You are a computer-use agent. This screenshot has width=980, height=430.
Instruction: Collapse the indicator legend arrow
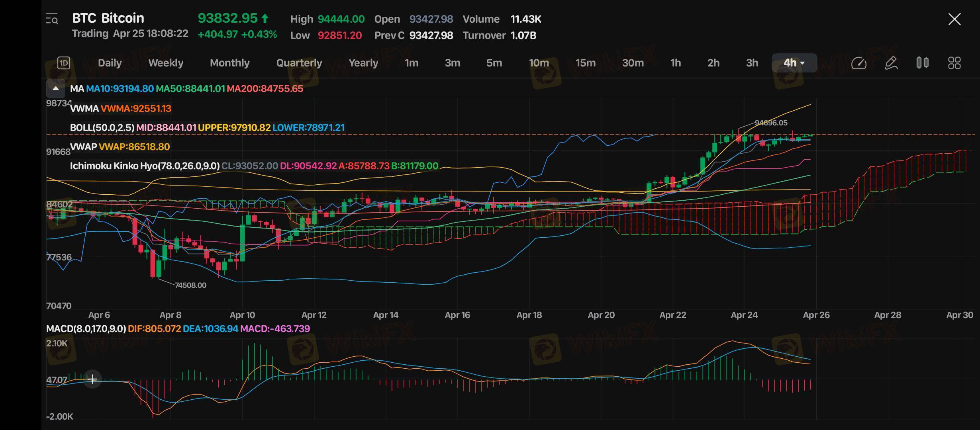(x=56, y=88)
